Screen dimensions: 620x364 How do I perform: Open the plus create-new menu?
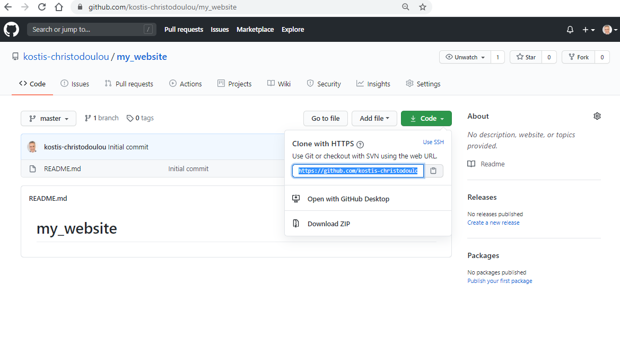click(588, 30)
